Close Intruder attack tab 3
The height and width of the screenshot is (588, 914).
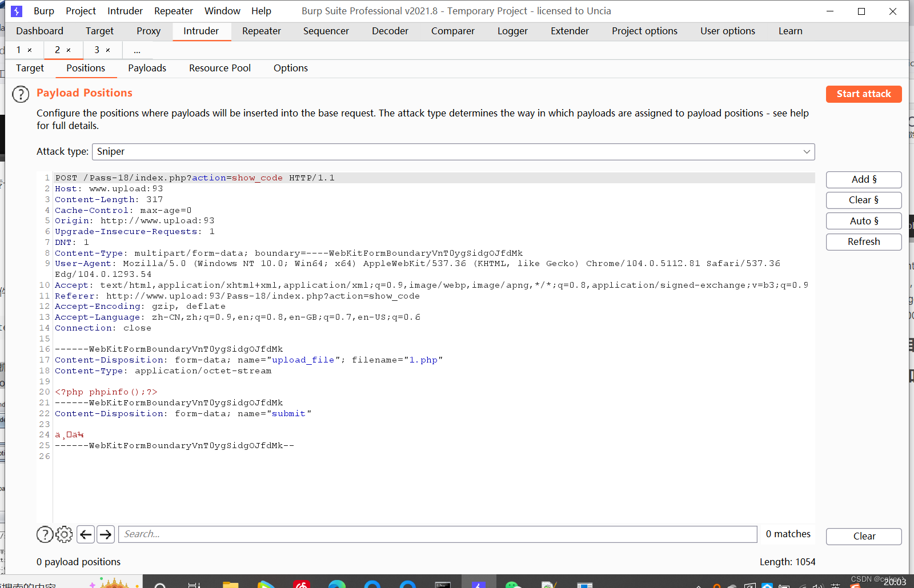pos(108,50)
